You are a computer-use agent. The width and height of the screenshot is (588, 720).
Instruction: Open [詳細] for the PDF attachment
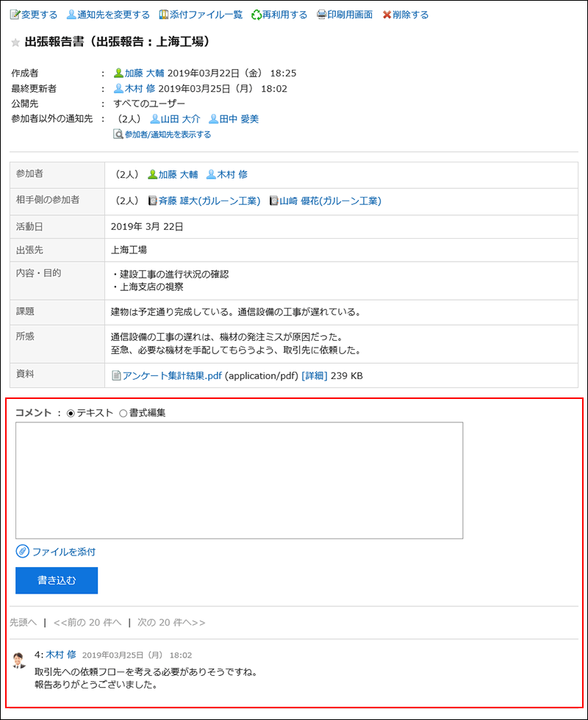(315, 376)
